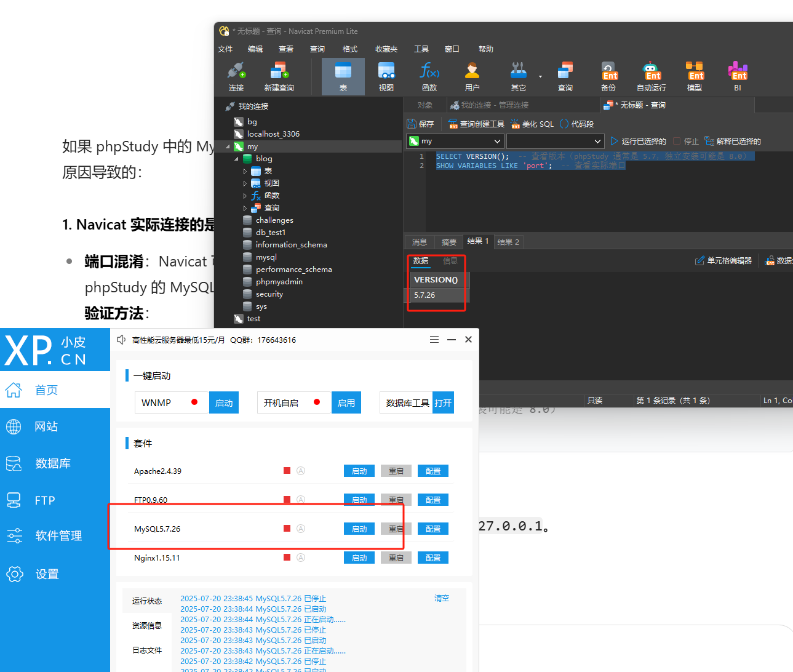Click 打开 next to 数据库工具
793x672 pixels.
tap(443, 402)
